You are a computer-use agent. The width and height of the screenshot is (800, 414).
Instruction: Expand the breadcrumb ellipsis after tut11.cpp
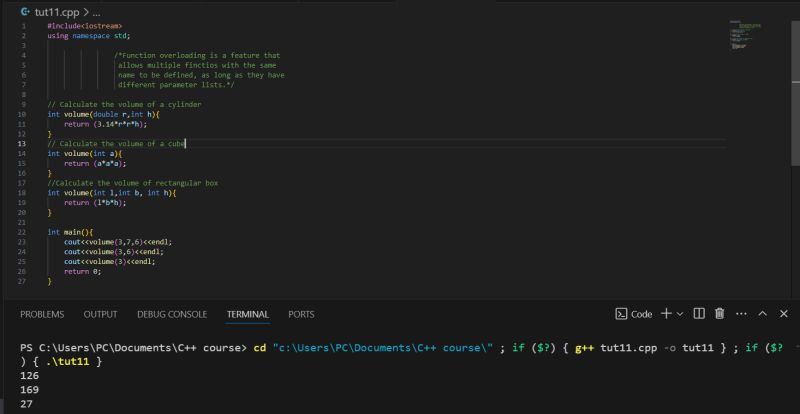(x=96, y=10)
